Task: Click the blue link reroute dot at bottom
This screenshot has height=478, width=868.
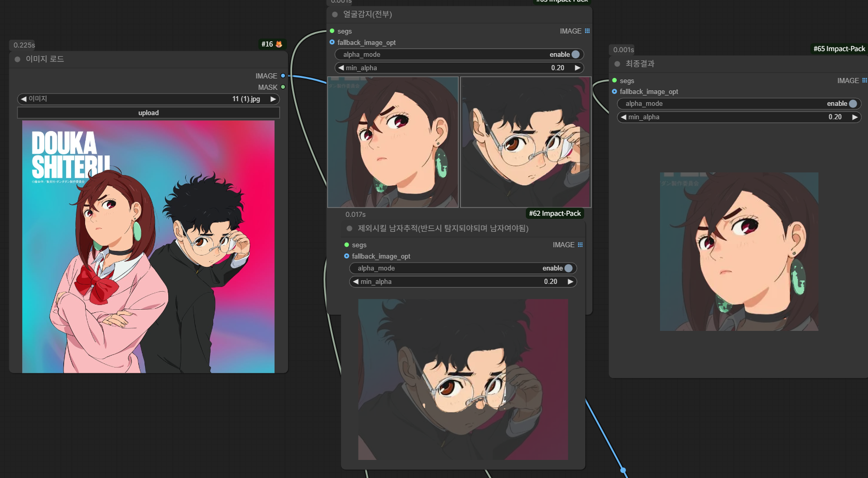Action: tap(623, 470)
